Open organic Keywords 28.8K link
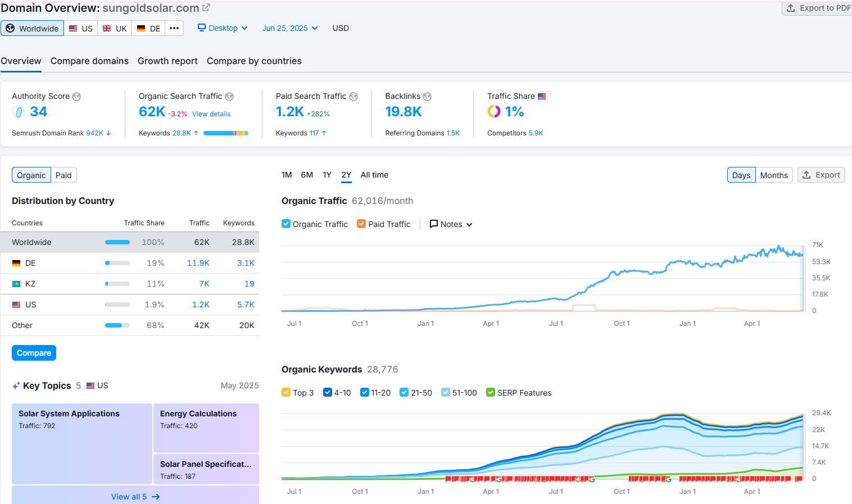This screenshot has width=852, height=504. (182, 133)
